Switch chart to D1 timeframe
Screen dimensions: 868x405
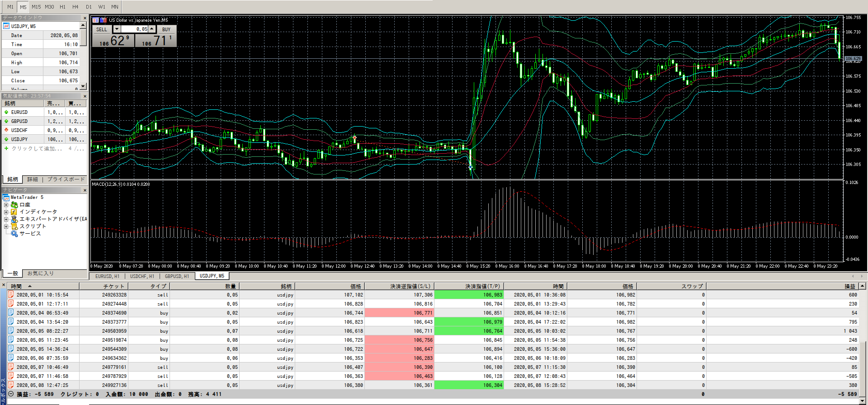click(x=89, y=7)
